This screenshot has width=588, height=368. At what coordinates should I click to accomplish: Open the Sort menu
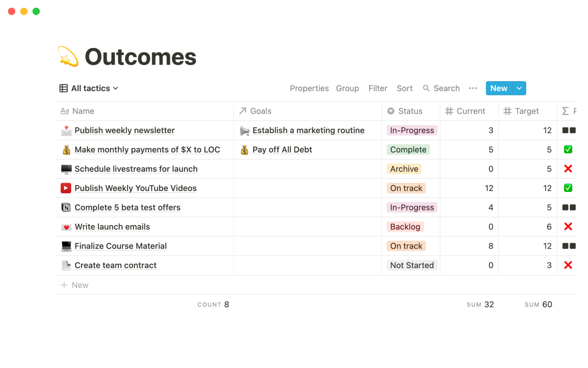405,88
